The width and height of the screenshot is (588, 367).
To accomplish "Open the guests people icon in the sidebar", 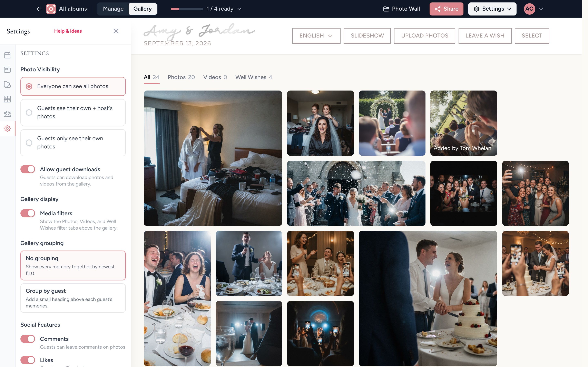I will (7, 114).
